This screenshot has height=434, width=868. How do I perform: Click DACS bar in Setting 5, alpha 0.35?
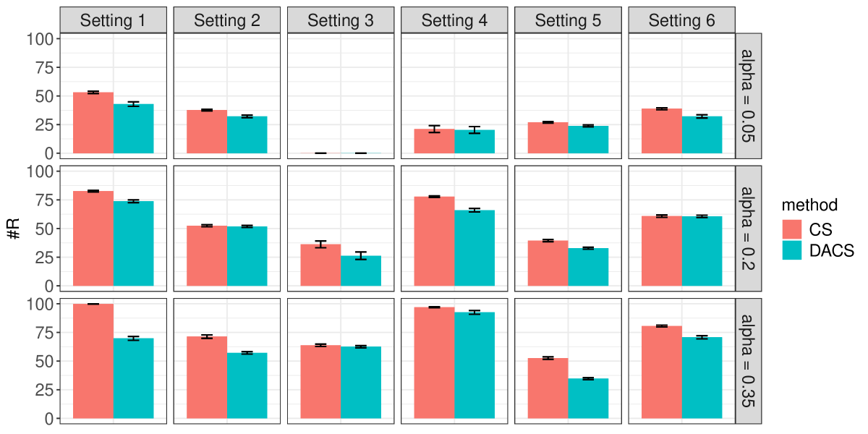point(588,399)
